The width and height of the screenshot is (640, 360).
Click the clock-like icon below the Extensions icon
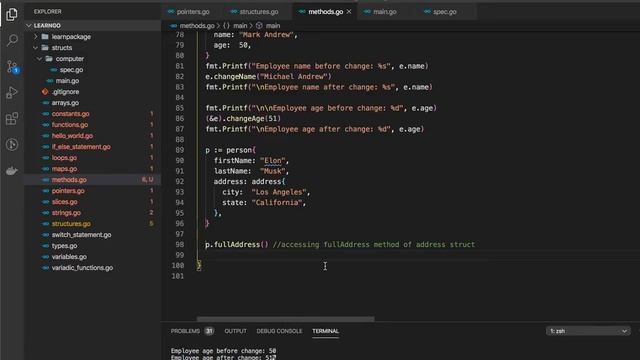tap(12, 144)
